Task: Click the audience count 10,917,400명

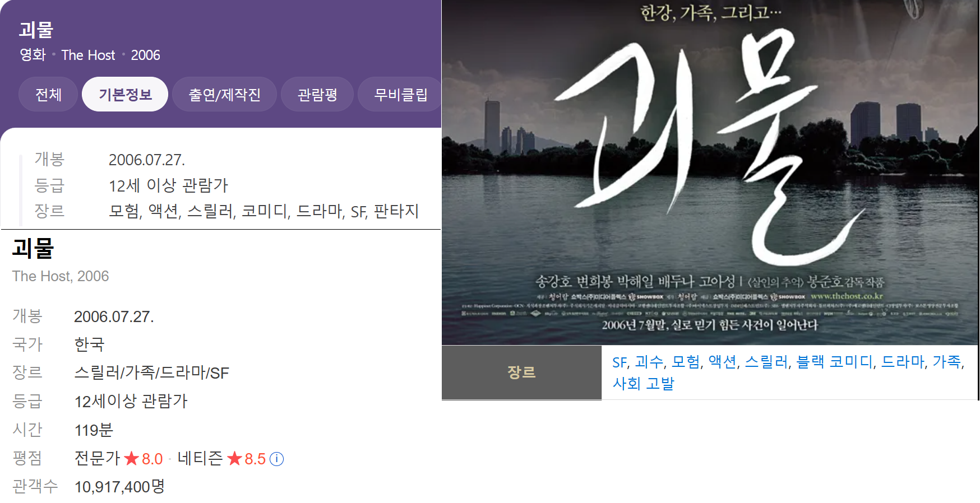Action: [x=119, y=487]
